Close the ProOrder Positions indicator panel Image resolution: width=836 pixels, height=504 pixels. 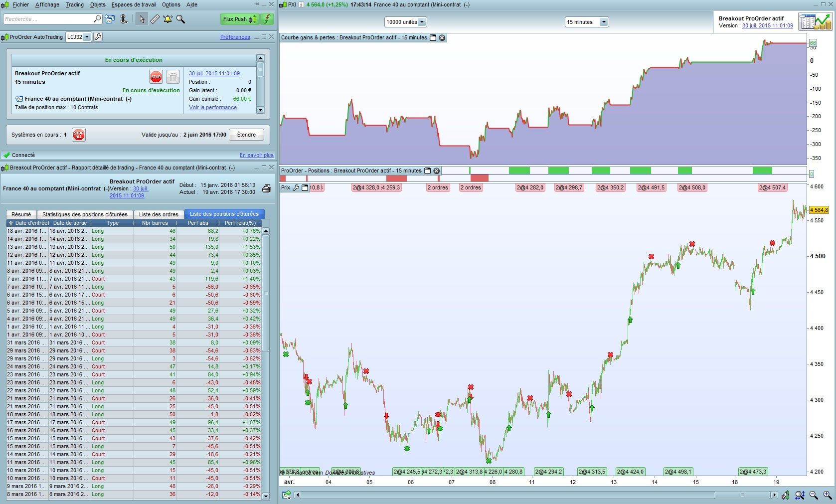[437, 170]
